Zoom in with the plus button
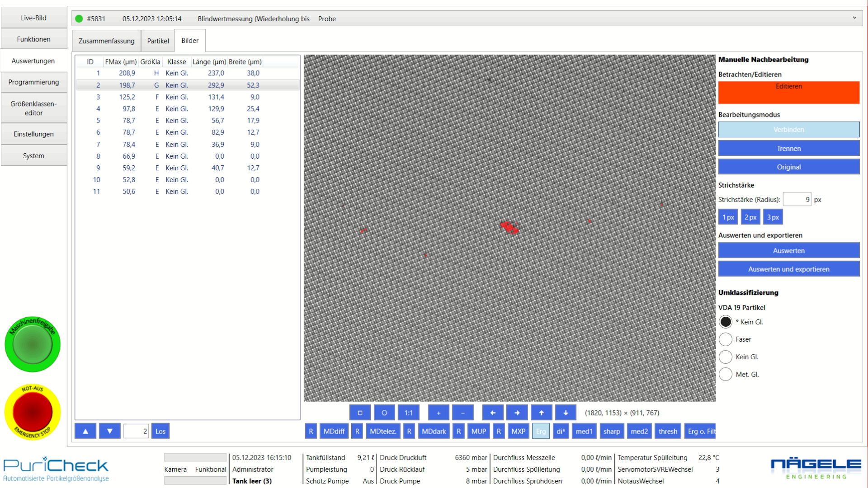Screen dimensions: 868x488 438,413
